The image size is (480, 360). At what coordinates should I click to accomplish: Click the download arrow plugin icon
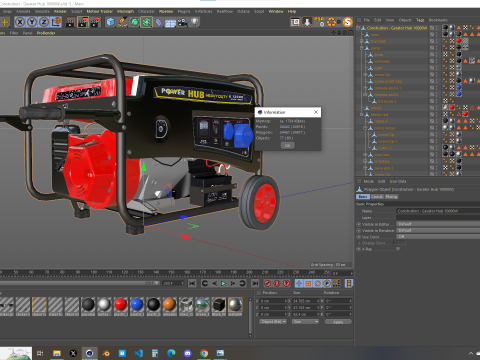[x=307, y=22]
